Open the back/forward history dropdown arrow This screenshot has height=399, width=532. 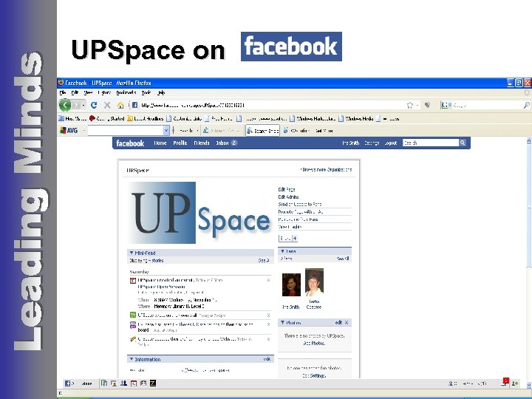coord(83,105)
